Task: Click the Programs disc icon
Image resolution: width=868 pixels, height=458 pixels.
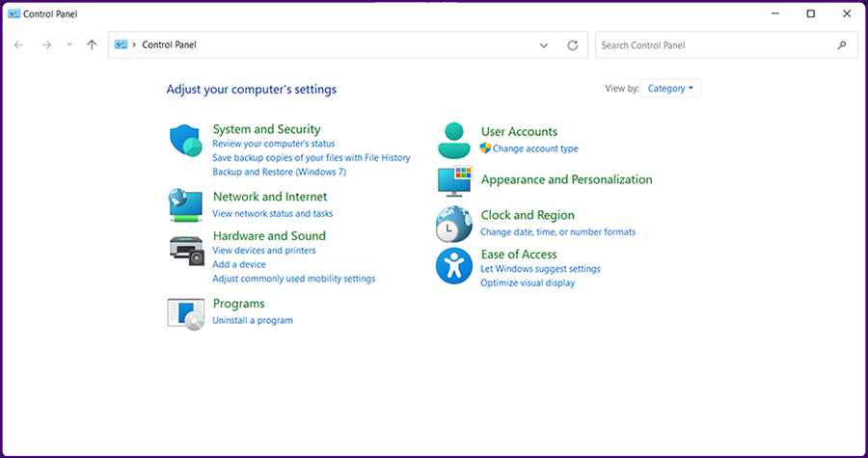Action: coord(186,313)
